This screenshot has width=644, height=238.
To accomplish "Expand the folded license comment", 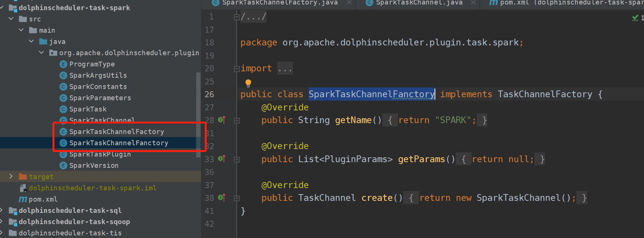I will (x=237, y=17).
